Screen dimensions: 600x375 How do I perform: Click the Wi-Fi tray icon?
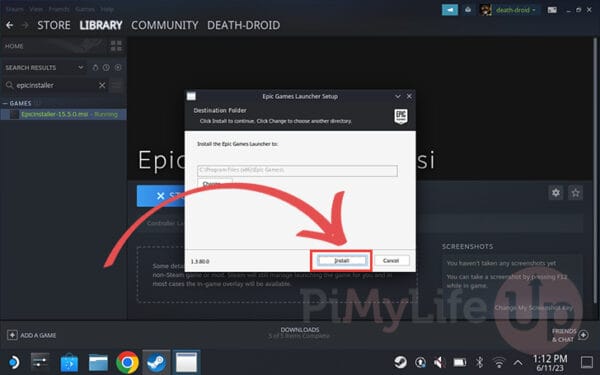click(x=499, y=362)
